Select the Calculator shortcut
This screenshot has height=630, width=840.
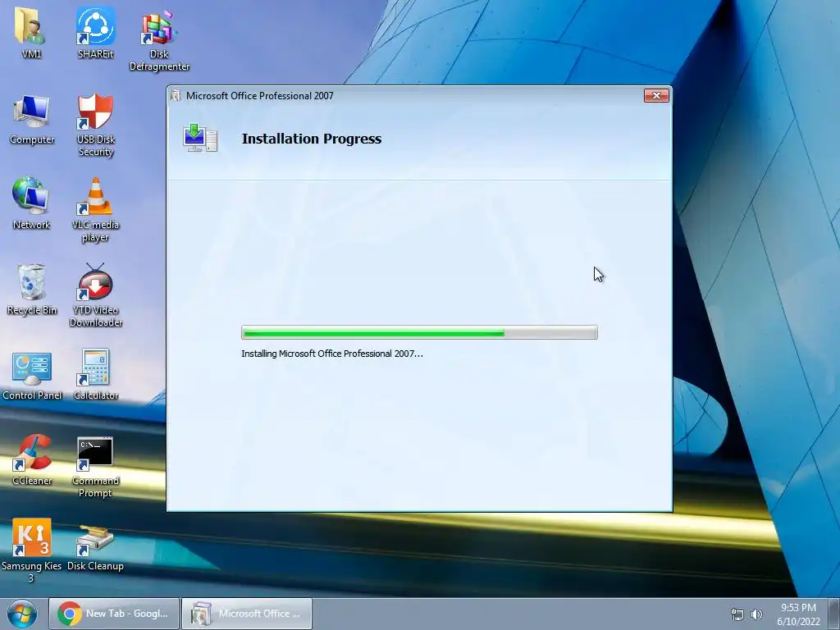(95, 375)
